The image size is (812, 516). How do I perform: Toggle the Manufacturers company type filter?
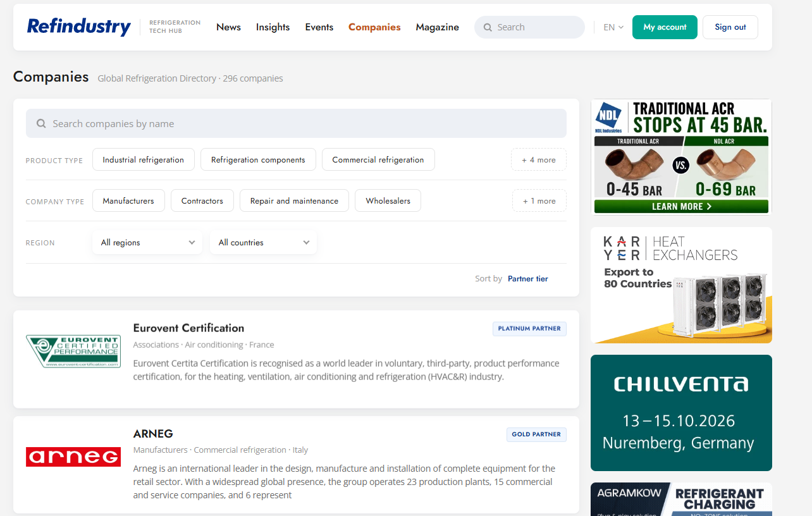coord(128,201)
